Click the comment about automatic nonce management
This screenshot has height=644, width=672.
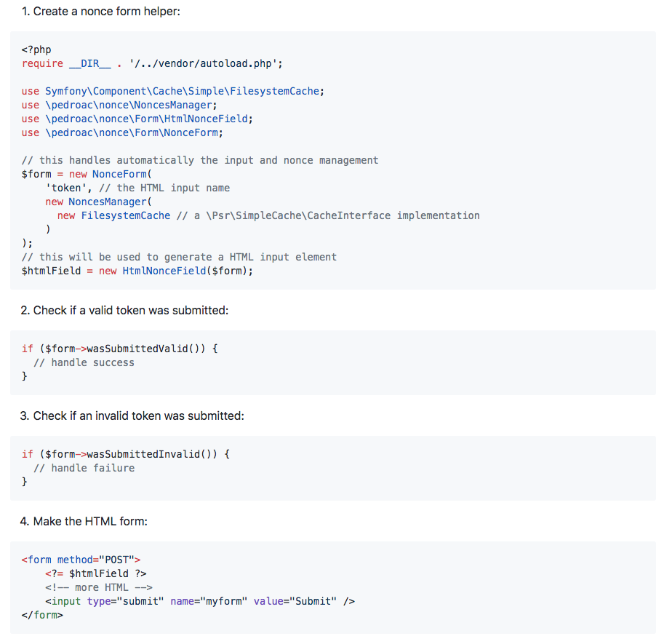[200, 160]
